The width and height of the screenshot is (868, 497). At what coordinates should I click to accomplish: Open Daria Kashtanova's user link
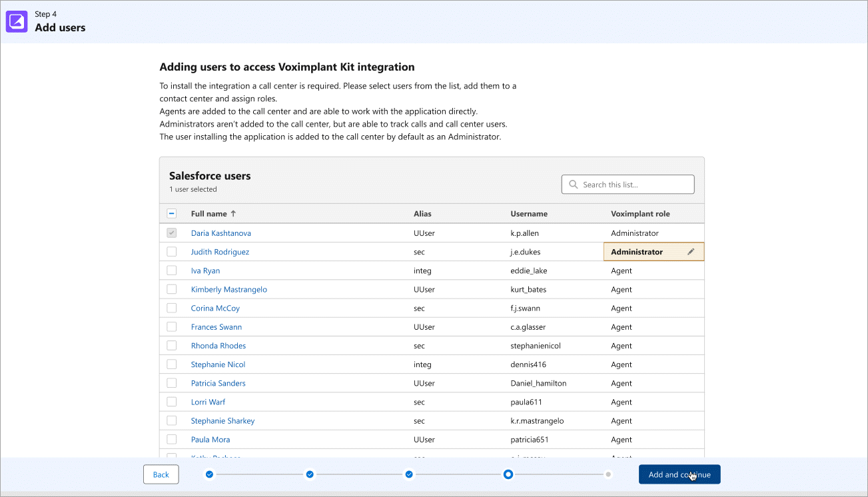[221, 233]
